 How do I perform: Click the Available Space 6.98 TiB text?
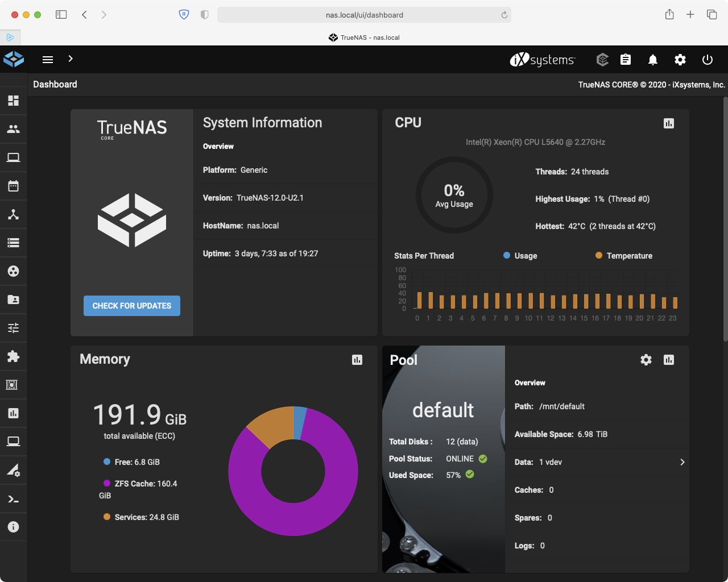(x=561, y=434)
